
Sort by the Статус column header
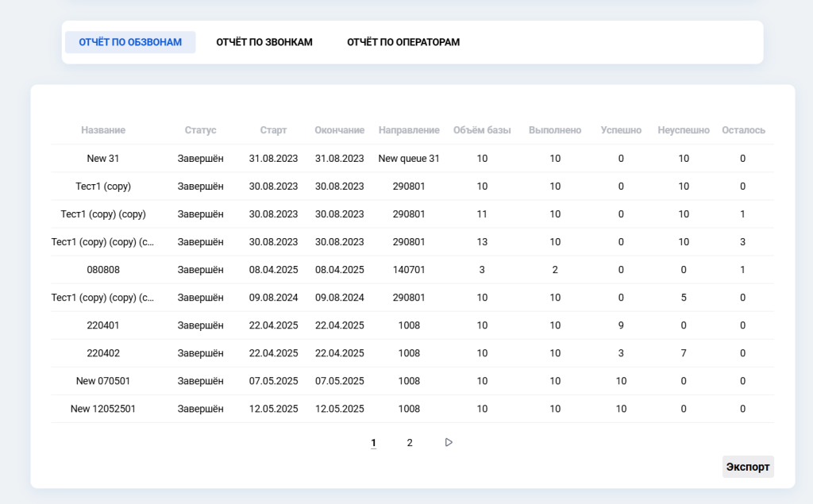(x=200, y=130)
